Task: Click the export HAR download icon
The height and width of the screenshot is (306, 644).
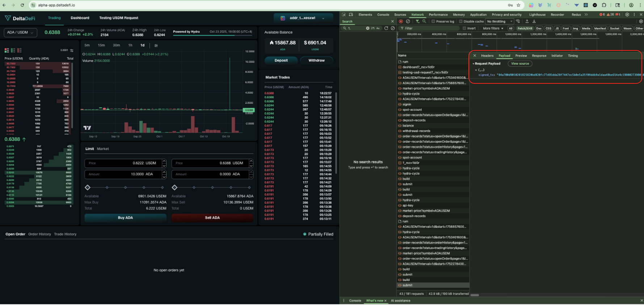Action: tap(534, 21)
